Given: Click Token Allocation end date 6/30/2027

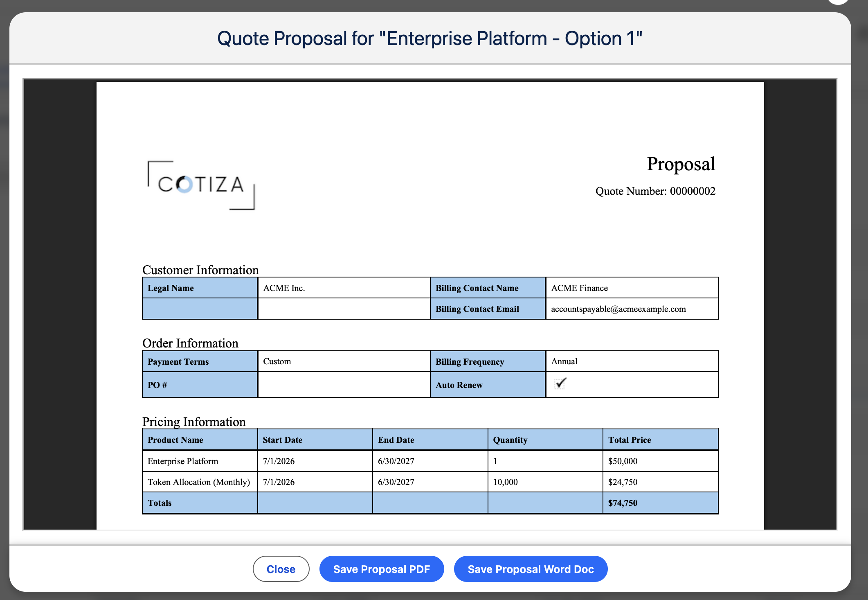Looking at the screenshot, I should (396, 482).
